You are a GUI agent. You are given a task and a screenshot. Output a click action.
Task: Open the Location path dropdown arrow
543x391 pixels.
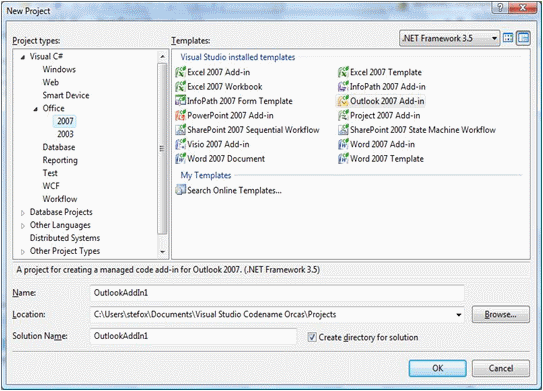pyautogui.click(x=459, y=315)
